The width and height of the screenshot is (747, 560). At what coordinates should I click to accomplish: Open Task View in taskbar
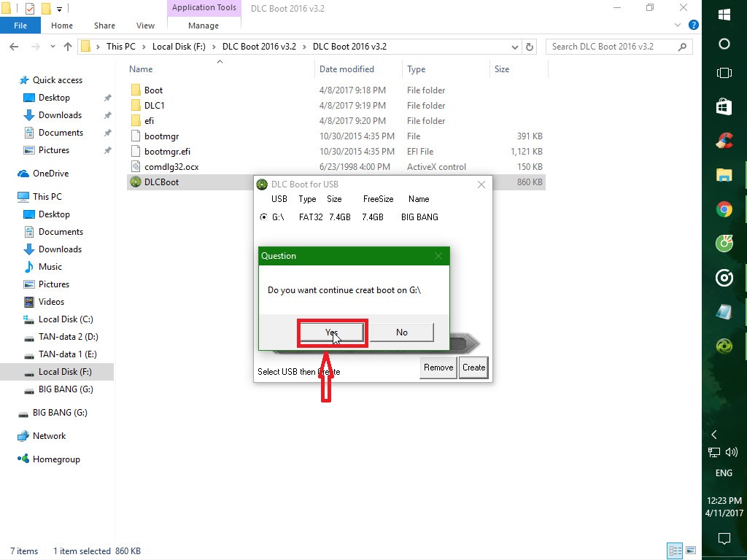coord(724,73)
